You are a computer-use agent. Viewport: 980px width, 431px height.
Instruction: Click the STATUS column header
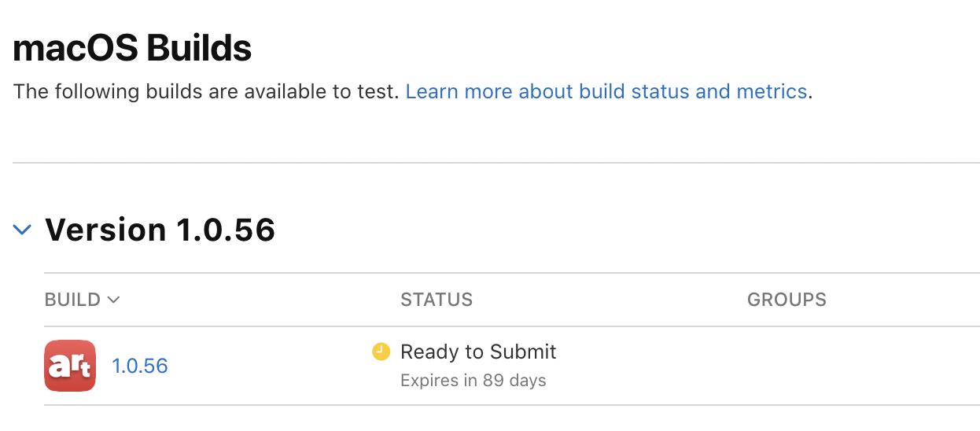coord(437,300)
